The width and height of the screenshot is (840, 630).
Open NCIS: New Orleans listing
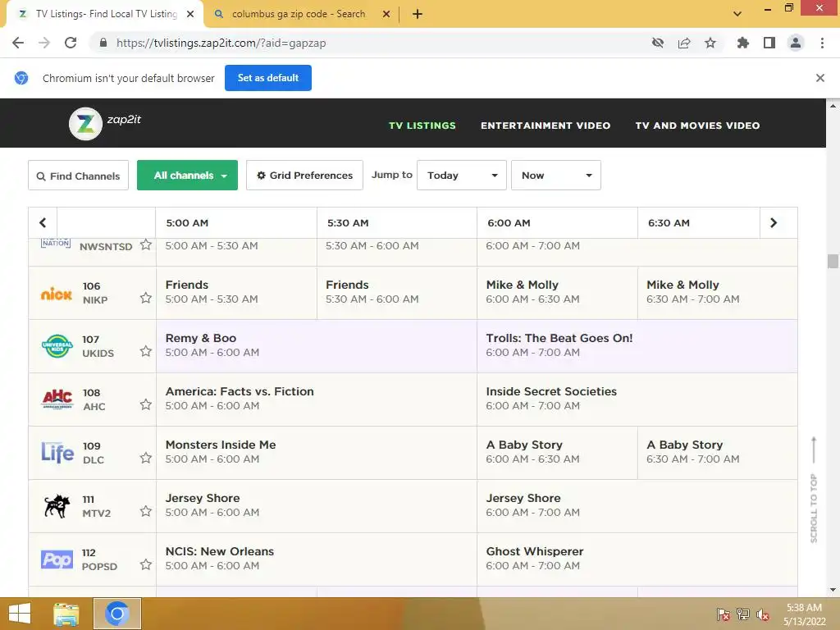pos(317,559)
